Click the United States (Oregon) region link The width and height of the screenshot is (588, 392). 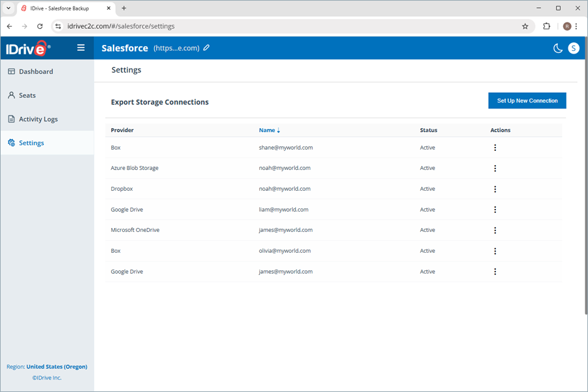pyautogui.click(x=57, y=367)
